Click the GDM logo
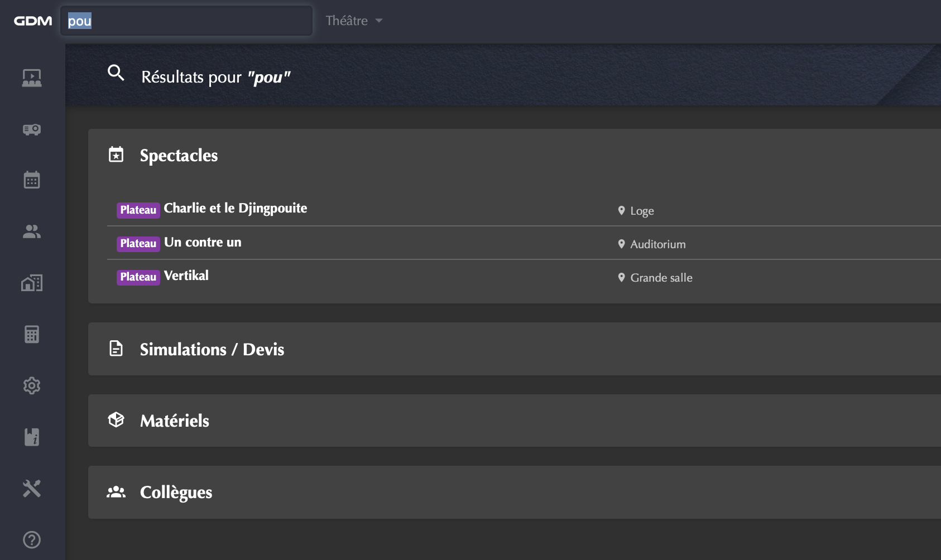The width and height of the screenshot is (941, 560). click(x=33, y=21)
